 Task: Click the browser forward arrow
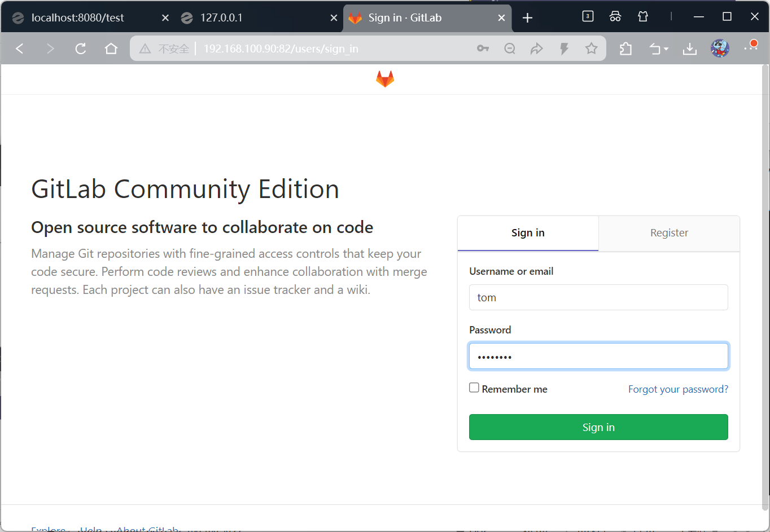click(50, 49)
